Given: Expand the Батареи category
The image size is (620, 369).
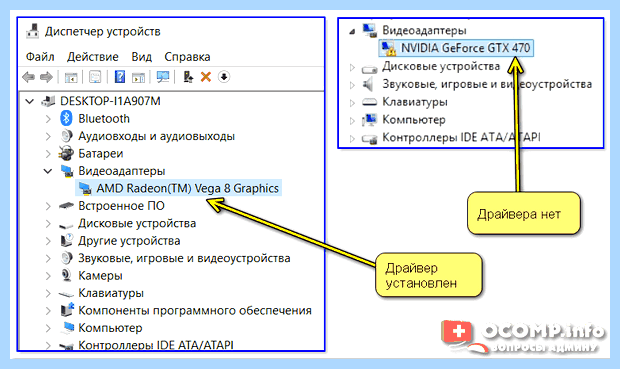Looking at the screenshot, I should (48, 153).
